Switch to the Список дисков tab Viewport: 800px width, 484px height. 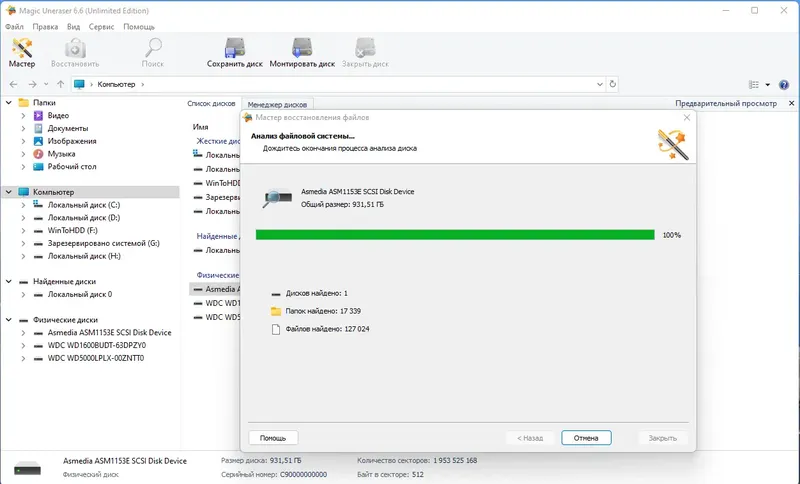211,104
